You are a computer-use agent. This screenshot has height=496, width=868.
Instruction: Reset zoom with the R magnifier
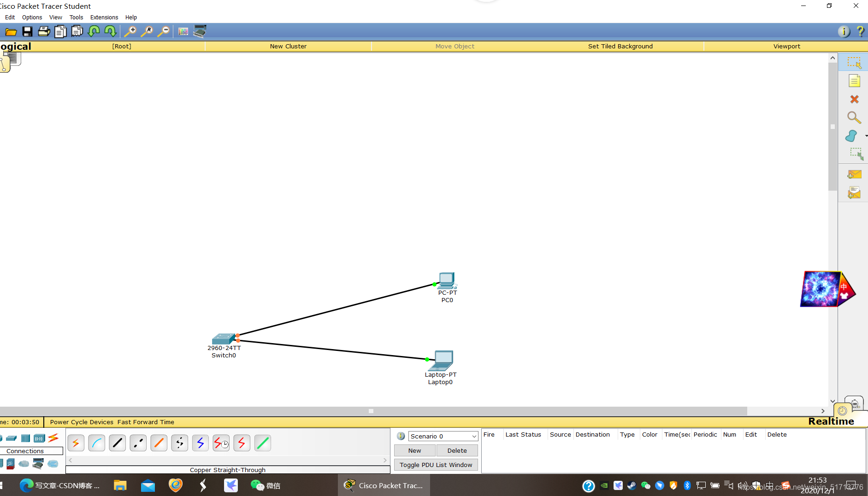(x=147, y=32)
